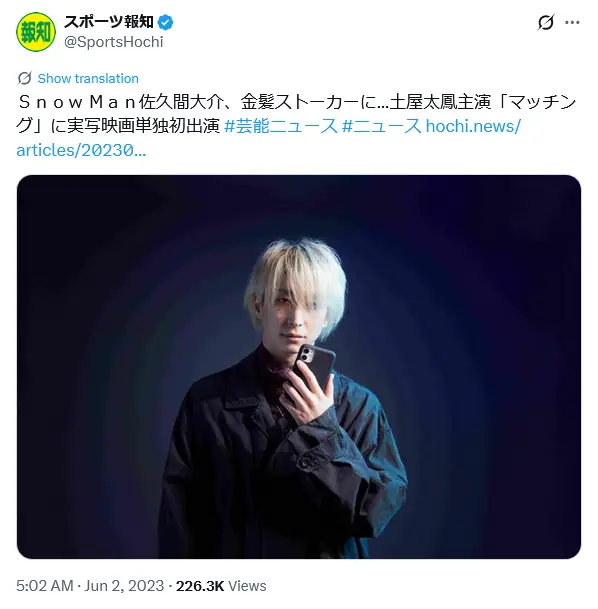The image size is (598, 609).
Task: Click the translate icon beside Show translation
Action: coord(24,78)
